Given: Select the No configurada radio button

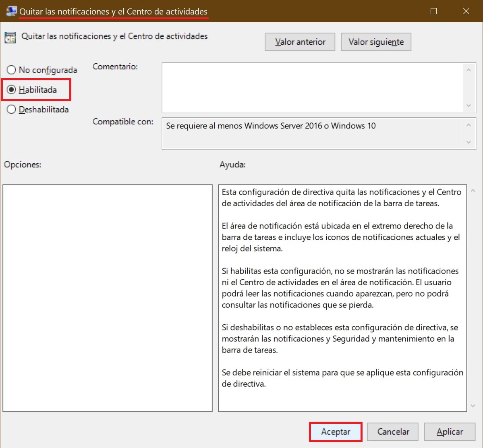Looking at the screenshot, I should pos(42,70).
